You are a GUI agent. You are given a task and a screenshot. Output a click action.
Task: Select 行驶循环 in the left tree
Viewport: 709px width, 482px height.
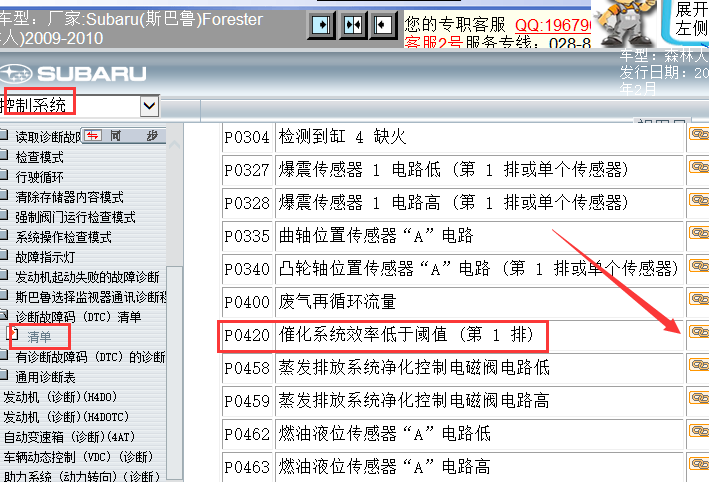[x=39, y=177]
